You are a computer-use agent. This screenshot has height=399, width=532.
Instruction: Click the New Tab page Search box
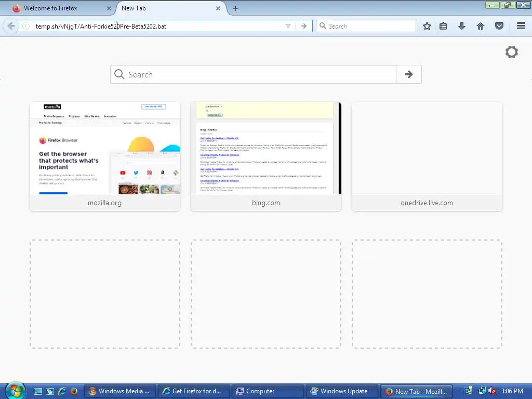(253, 74)
